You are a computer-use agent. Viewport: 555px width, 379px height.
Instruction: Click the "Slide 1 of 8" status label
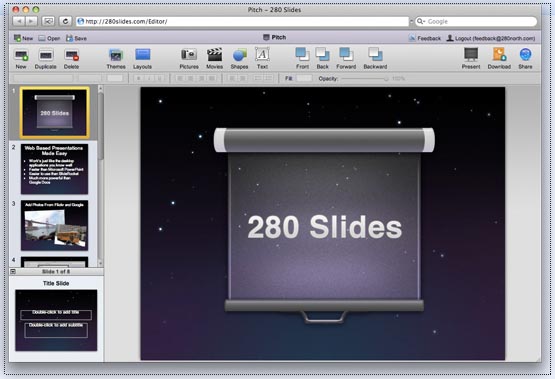pyautogui.click(x=56, y=271)
